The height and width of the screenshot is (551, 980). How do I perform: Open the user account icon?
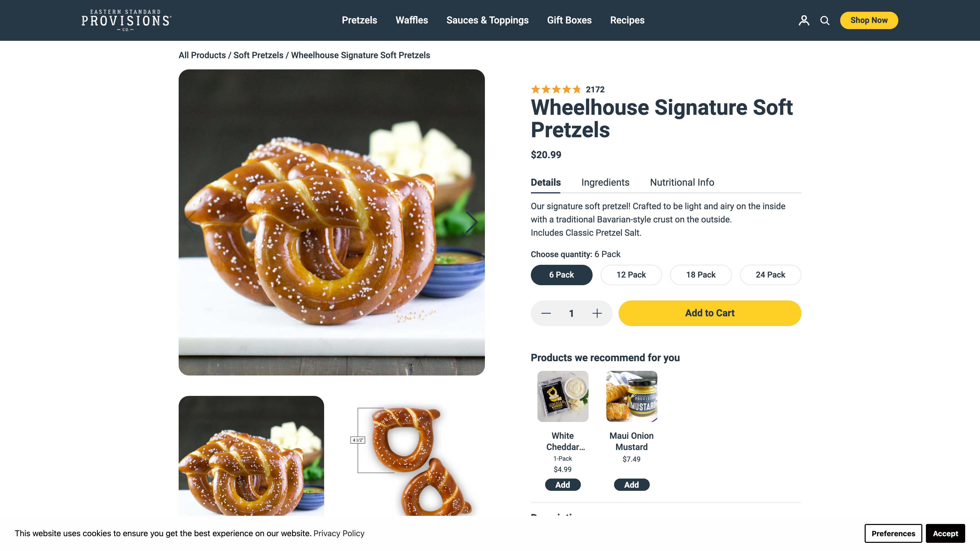tap(803, 20)
